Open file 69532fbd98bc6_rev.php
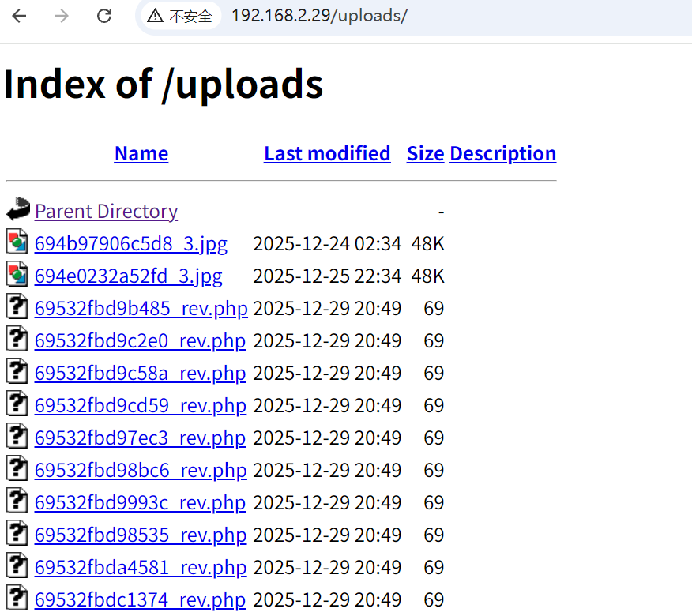The height and width of the screenshot is (616, 692). click(140, 471)
